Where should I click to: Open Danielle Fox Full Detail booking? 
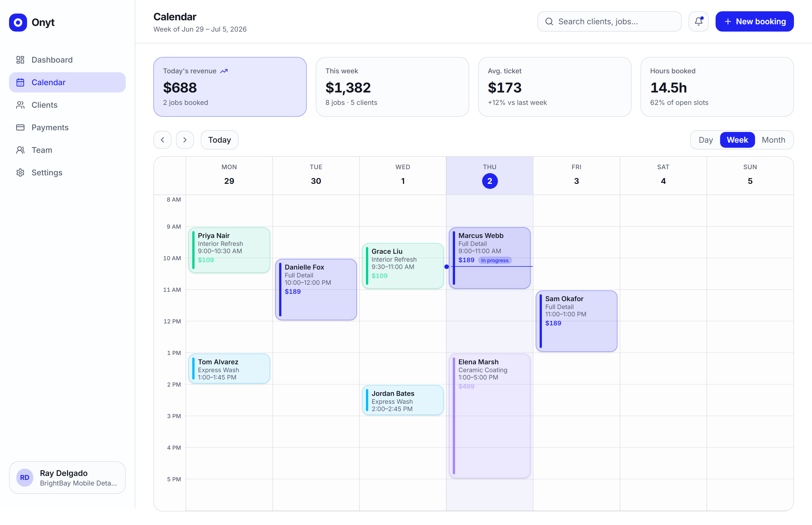click(316, 290)
